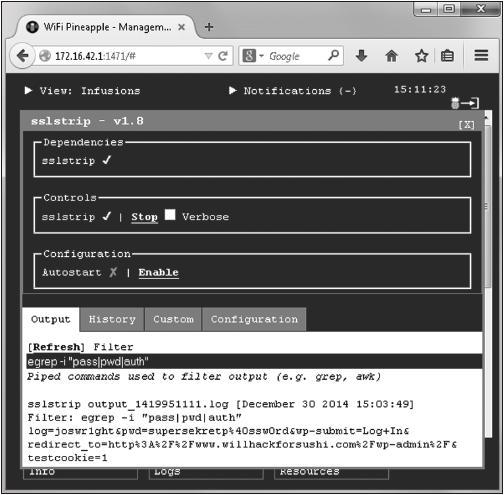Expand the Notifications triangle
Screen dimensions: 504x495
(233, 90)
